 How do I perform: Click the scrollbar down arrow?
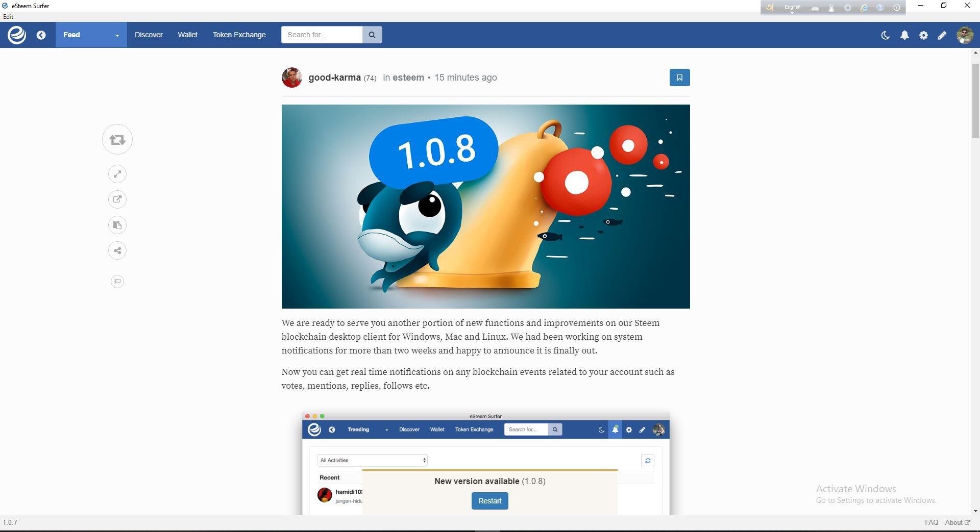(975, 511)
